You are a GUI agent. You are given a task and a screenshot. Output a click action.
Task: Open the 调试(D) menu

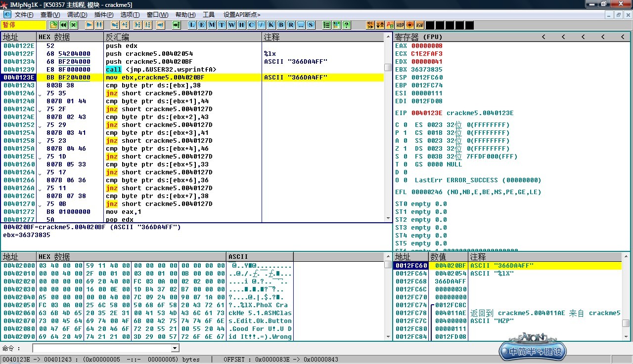coord(77,15)
